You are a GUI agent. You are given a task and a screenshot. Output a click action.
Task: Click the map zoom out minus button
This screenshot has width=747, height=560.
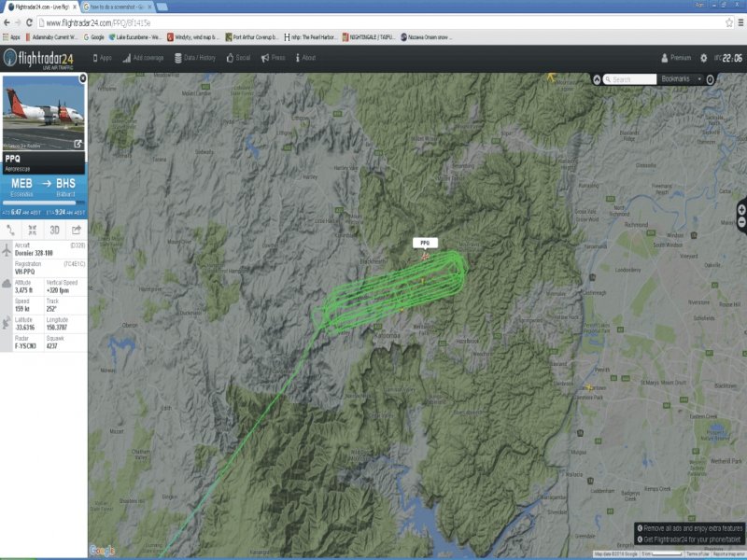[741, 222]
